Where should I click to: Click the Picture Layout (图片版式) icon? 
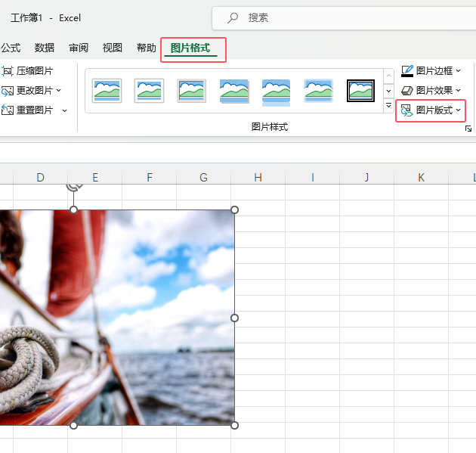click(x=407, y=110)
